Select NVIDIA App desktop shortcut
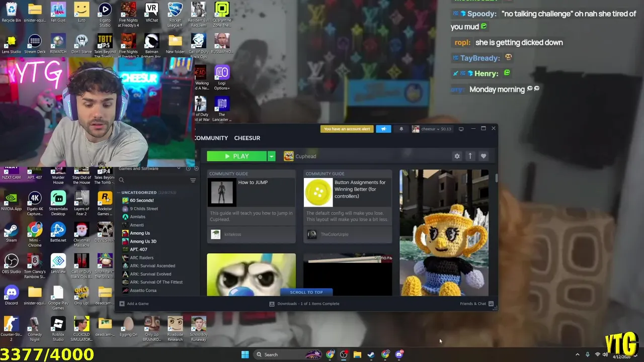The width and height of the screenshot is (644, 362). (11, 201)
